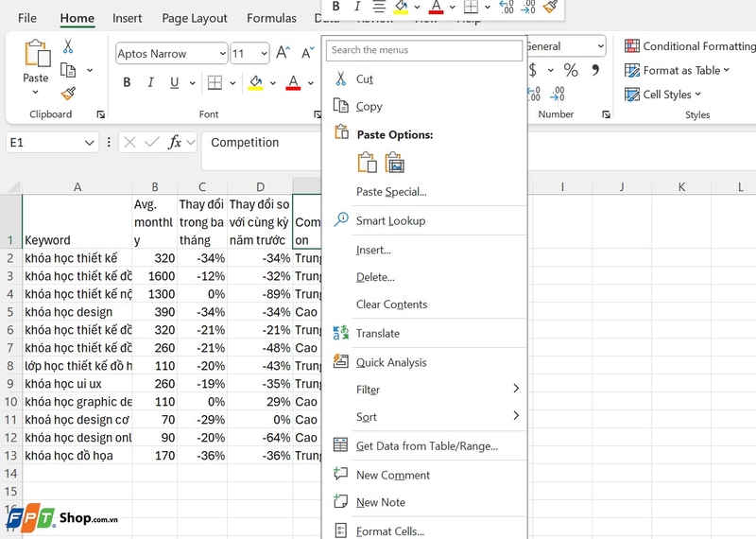Click the formula bar showing Competition
Viewport: 756px width, 539px height.
(x=263, y=150)
